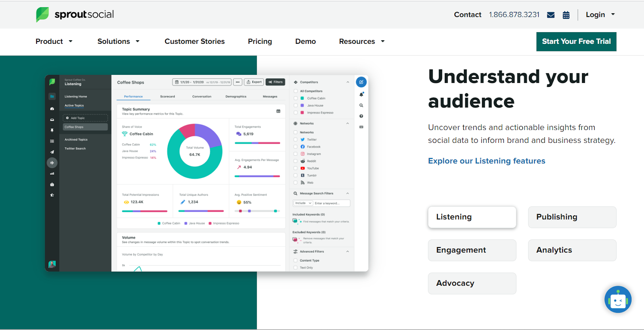This screenshot has width=644, height=330.
Task: Open the 1/1/20 - 1/31/20 date range picker
Action: [202, 82]
